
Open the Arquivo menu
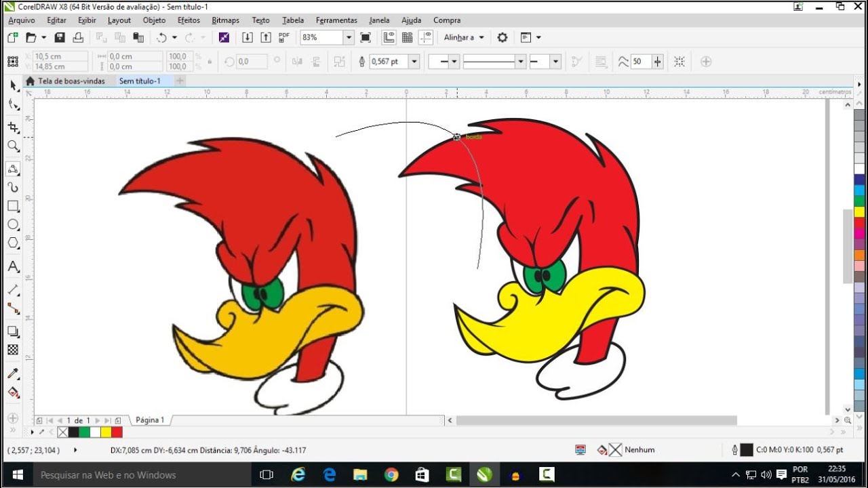tap(22, 20)
